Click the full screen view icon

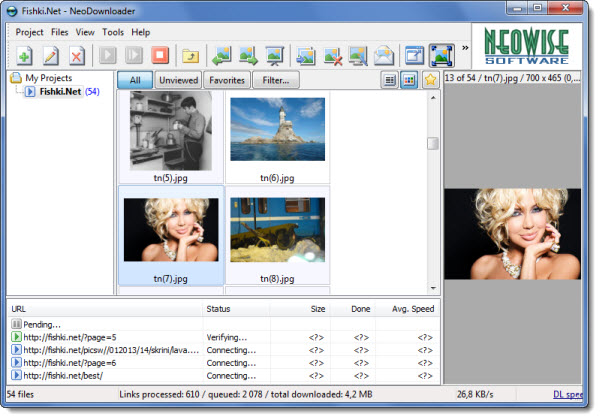(442, 55)
